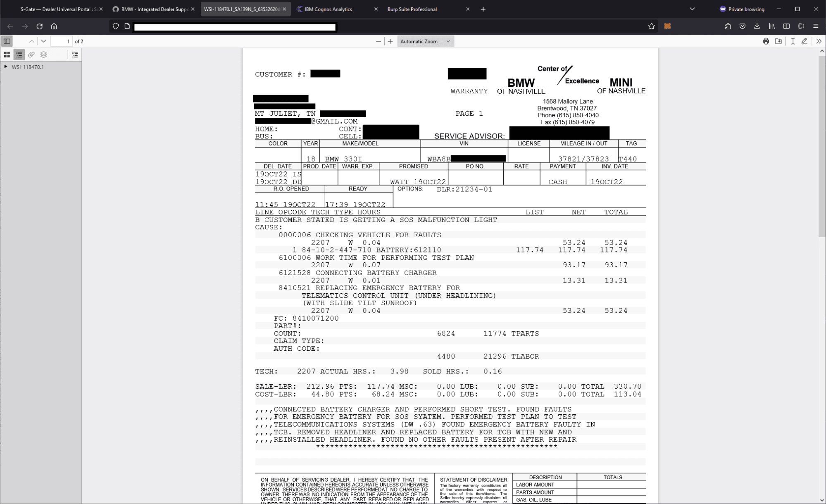Toggle the PDF sidebar panel

click(7, 41)
